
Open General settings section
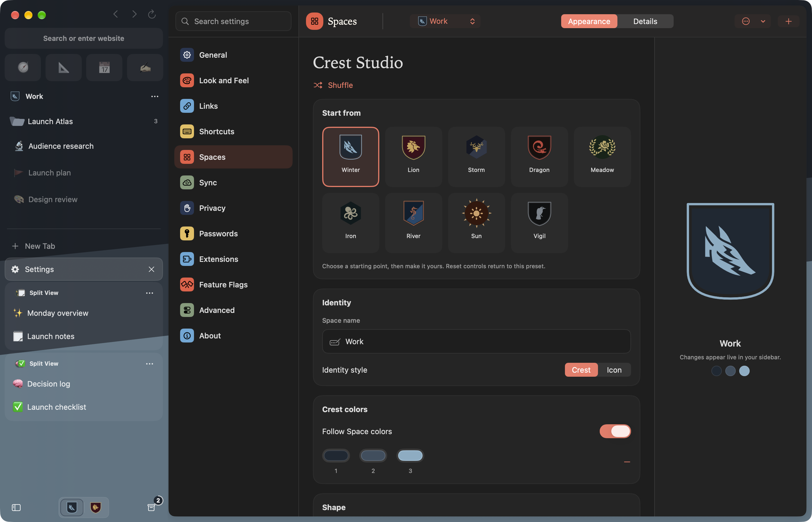coord(233,55)
